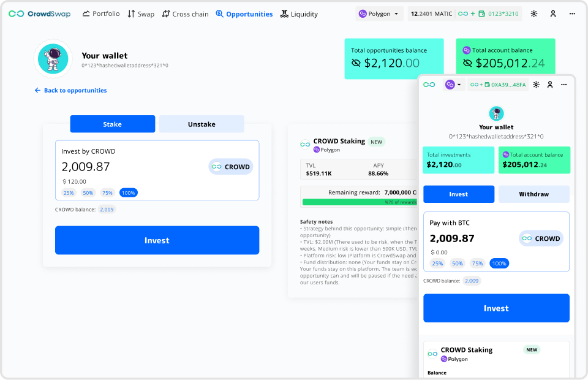588x380 pixels.
Task: Click Back to opportunities link
Action: point(70,90)
